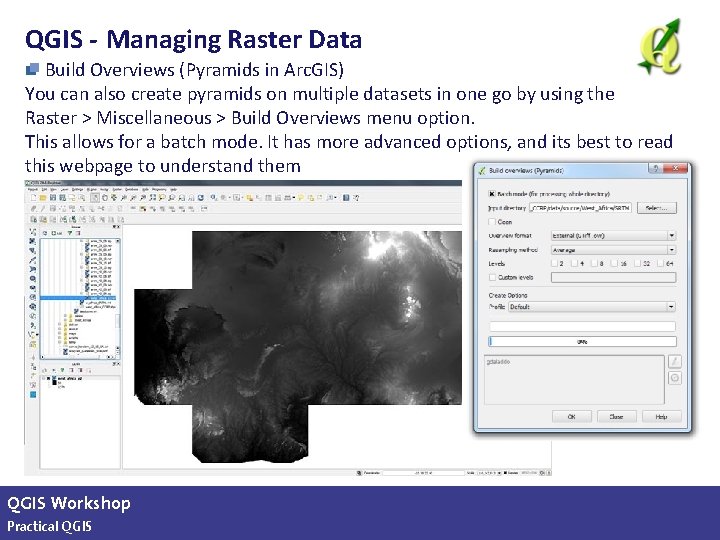The height and width of the screenshot is (540, 720).
Task: Click the round icon below the pencil button
Action: 675,378
